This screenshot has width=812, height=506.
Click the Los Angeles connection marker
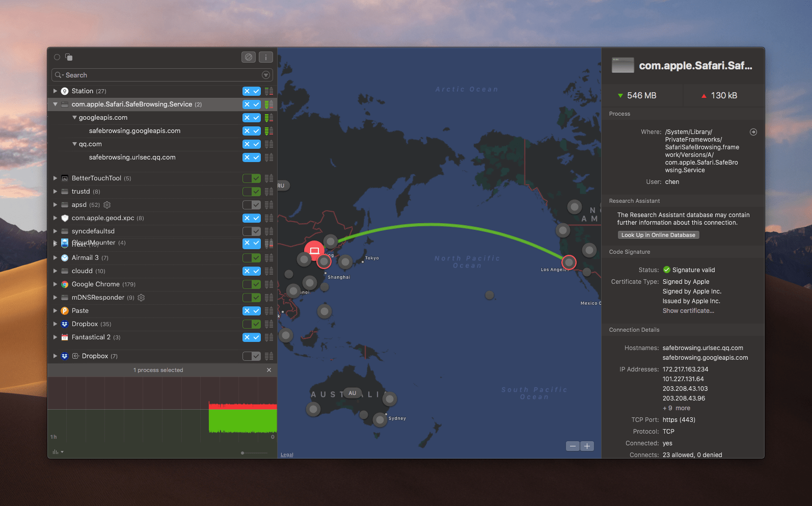point(569,262)
